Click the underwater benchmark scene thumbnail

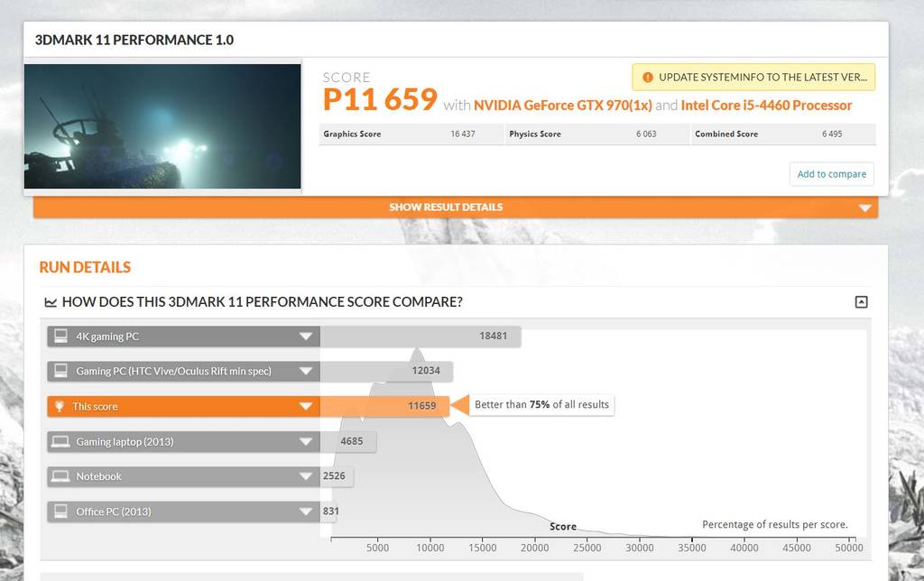[162, 126]
